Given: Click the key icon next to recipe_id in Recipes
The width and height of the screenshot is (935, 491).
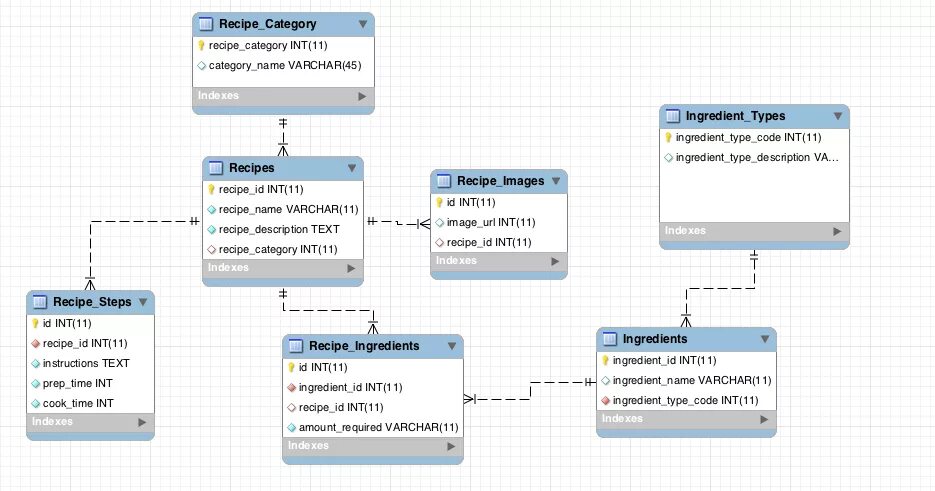Looking at the screenshot, I should pyautogui.click(x=211, y=190).
